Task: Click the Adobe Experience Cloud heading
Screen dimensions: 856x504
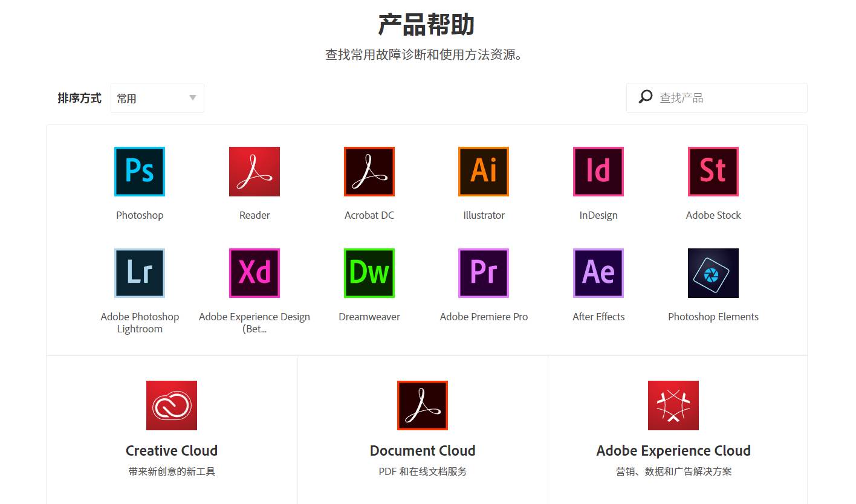Action: point(673,451)
